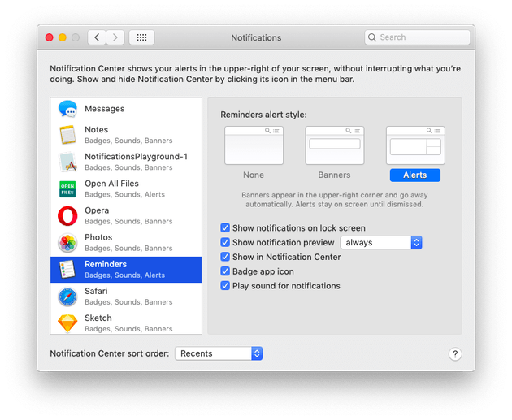Show all preferences grid button
The image size is (512, 420).
click(141, 37)
